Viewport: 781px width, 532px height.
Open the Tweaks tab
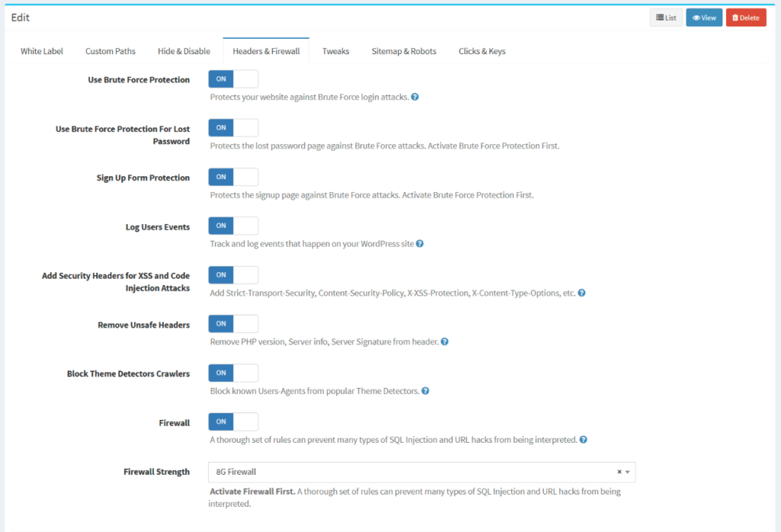click(336, 51)
